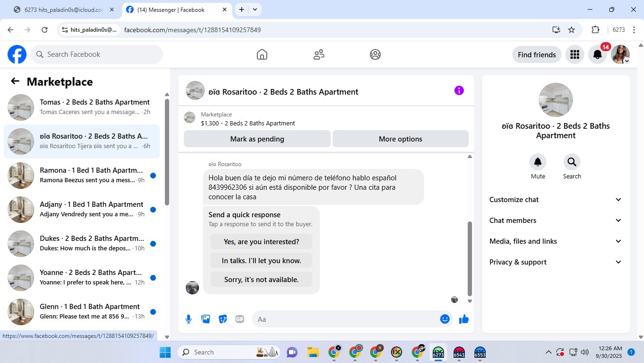Click the browser address bar URL
This screenshot has height=363, width=644.
click(x=192, y=30)
